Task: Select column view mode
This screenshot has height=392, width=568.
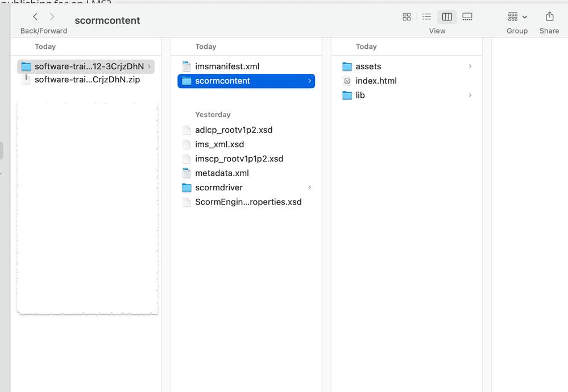Action: pos(447,17)
